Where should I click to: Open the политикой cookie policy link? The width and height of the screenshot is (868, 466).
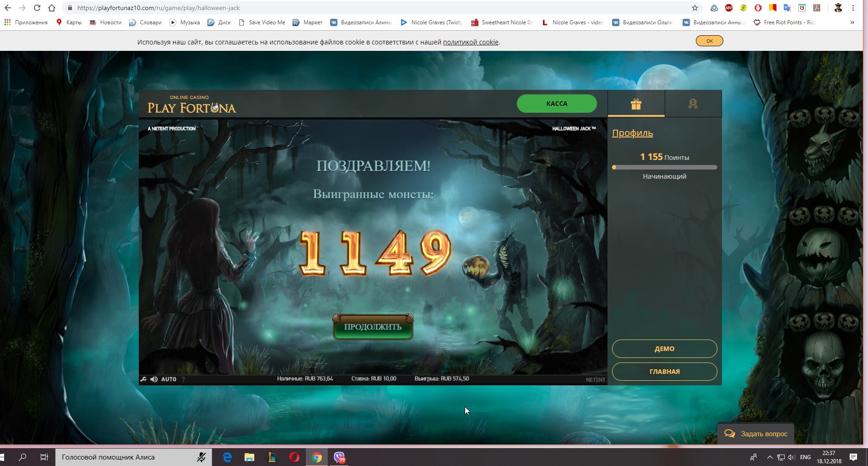click(471, 42)
